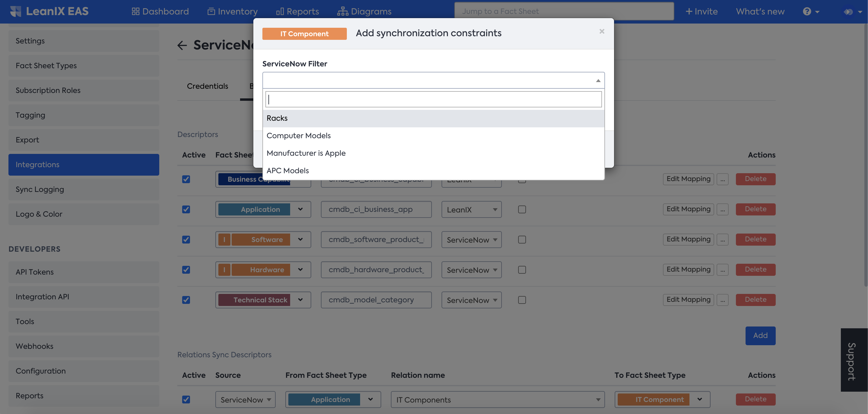
Task: Check the unchecked box in cmdb_model_category row
Action: point(521,300)
